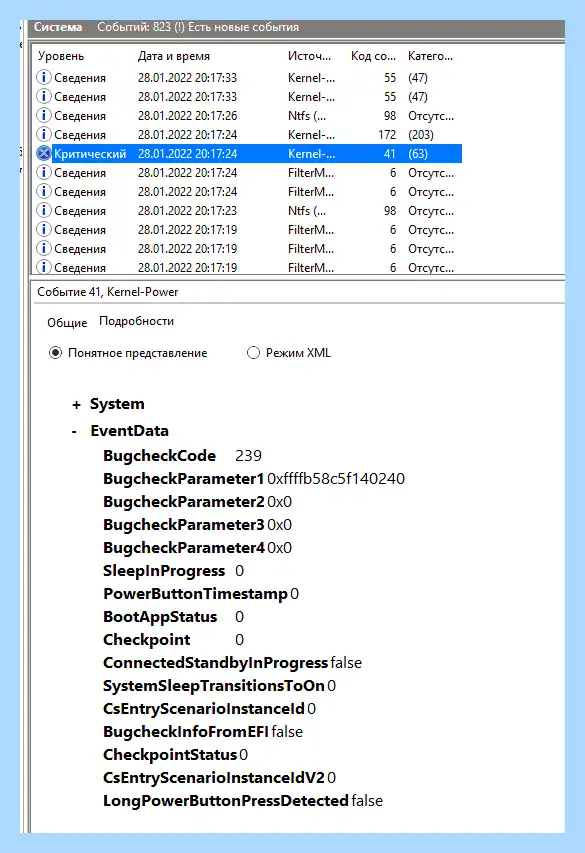585x853 pixels.
Task: Click CsEntryScenarioInstanceIdV2 label
Action: click(214, 778)
